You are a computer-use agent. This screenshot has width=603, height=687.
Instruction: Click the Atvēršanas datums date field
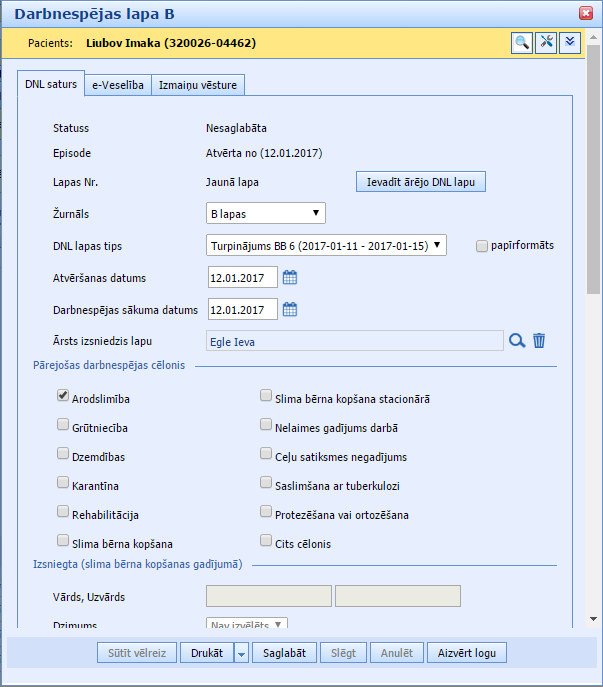242,278
